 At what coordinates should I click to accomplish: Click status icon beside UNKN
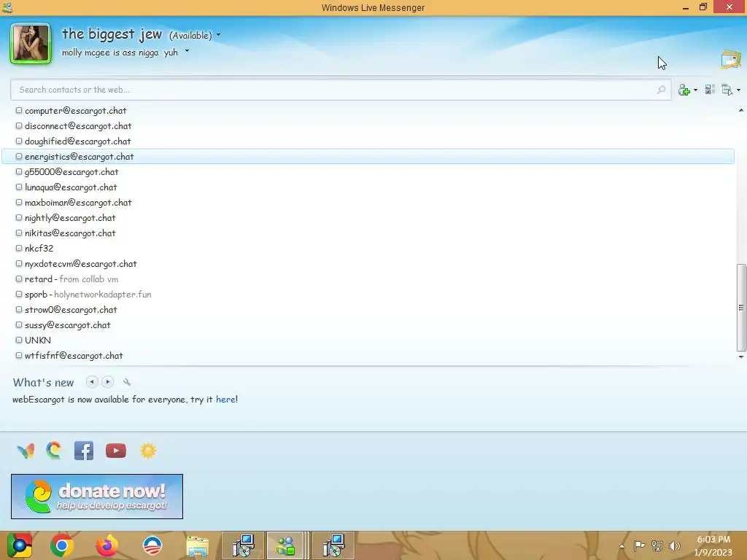(18, 340)
